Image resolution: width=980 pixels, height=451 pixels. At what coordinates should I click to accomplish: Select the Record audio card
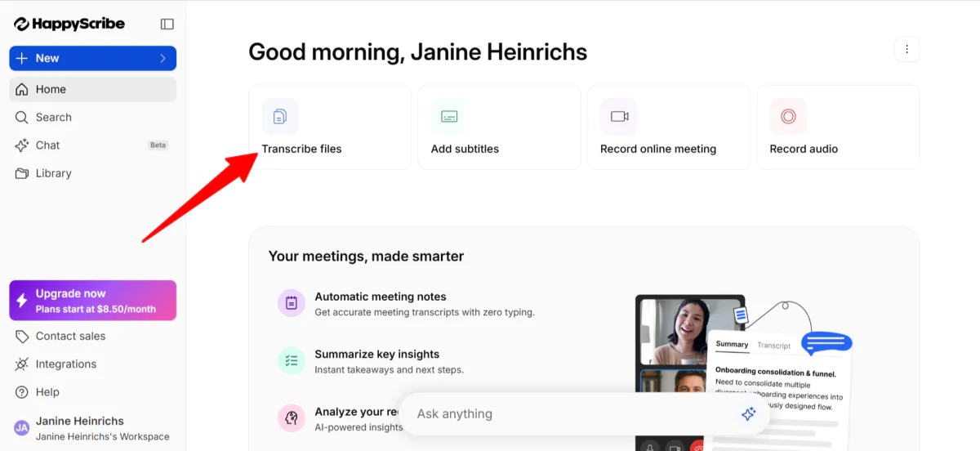[x=838, y=127]
